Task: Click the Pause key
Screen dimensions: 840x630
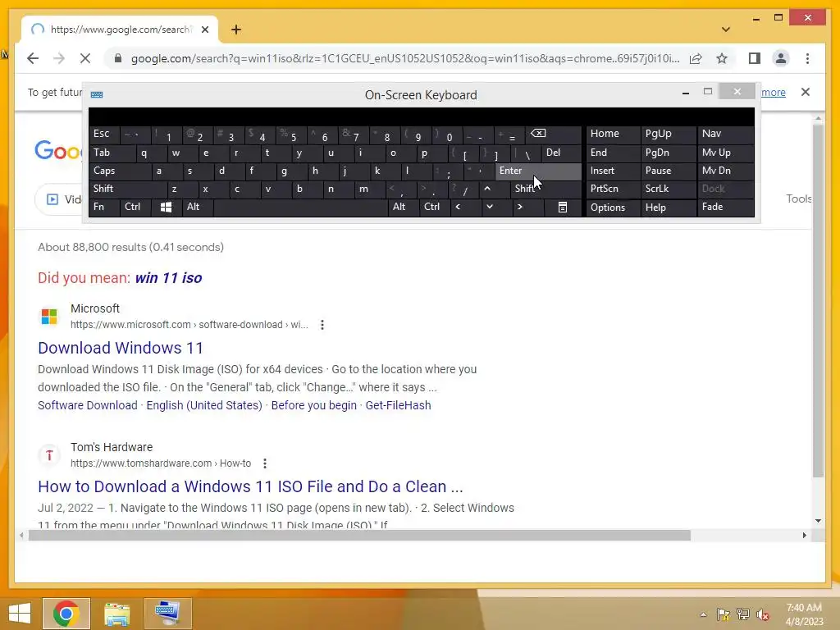Action: (668, 171)
